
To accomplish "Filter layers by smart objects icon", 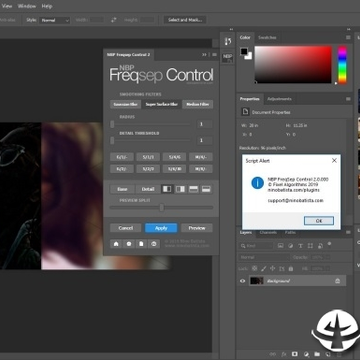I will coord(320,246).
